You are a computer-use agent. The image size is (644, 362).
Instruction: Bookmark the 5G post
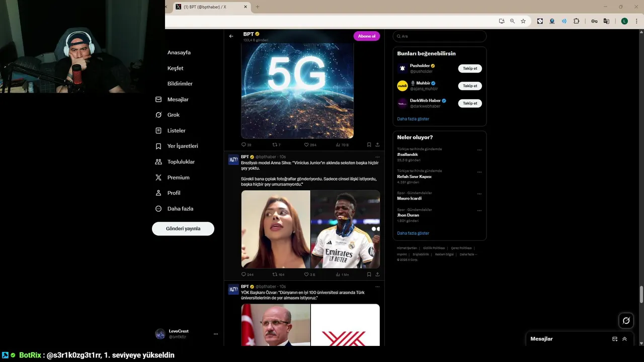[x=369, y=145]
